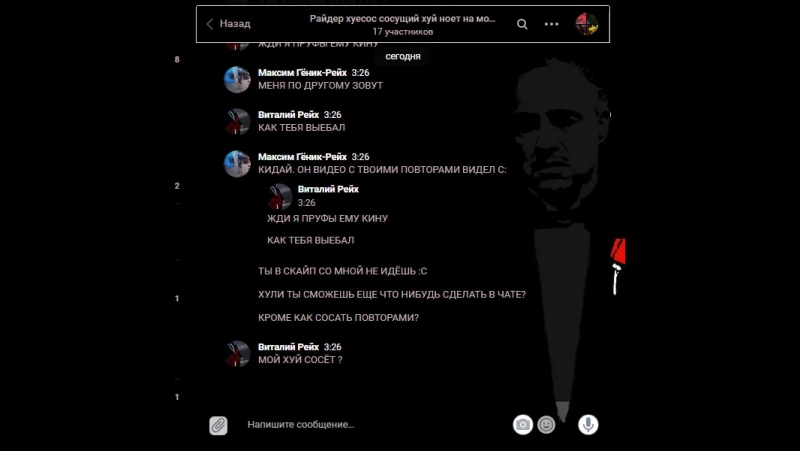Open the quoted Виталий Рейх reply name
Screen dimensions: 800x451
click(328, 189)
